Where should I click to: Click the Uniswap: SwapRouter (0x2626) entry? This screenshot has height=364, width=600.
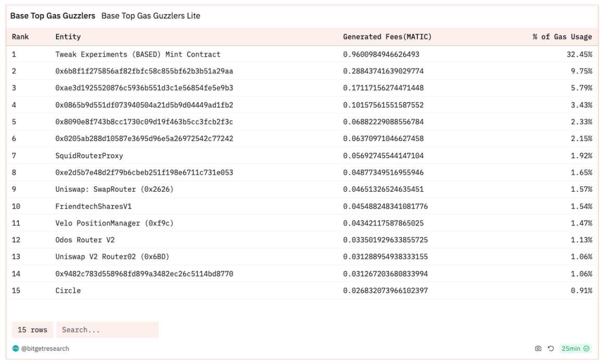[x=114, y=190]
